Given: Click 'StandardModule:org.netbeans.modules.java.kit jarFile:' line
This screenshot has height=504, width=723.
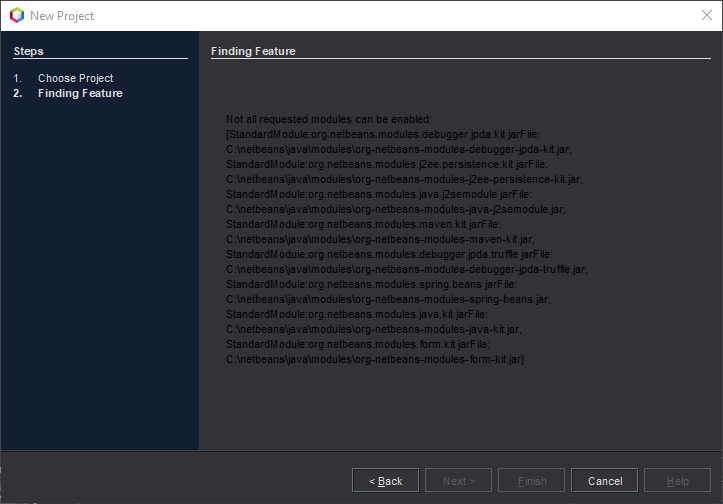Looking at the screenshot, I should click(x=357, y=314).
